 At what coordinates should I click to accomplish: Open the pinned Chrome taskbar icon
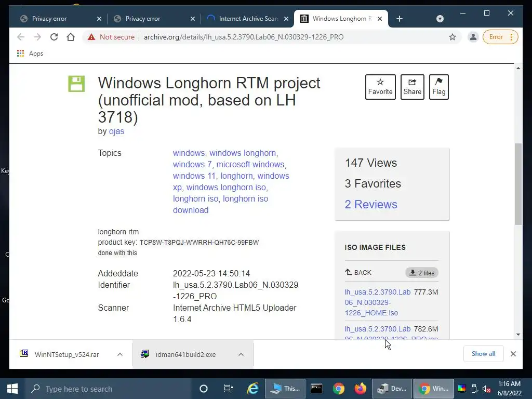tap(339, 389)
